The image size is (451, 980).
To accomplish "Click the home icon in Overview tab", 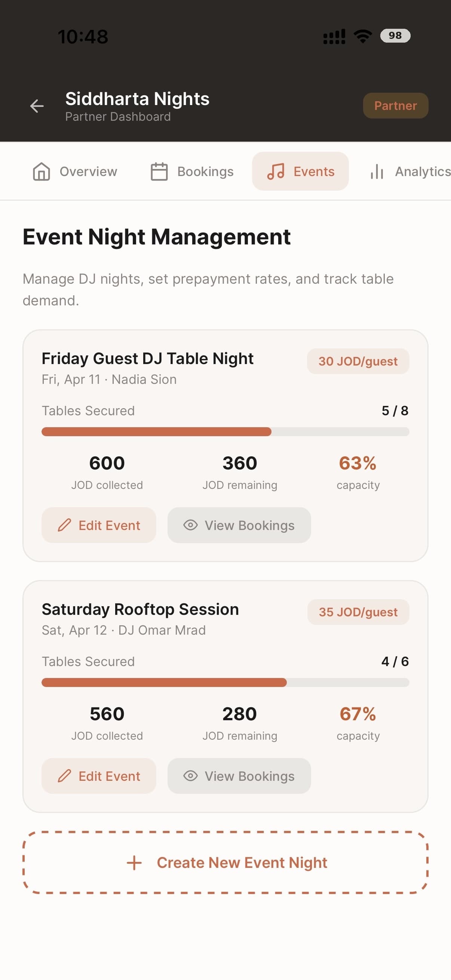I will 42,172.
